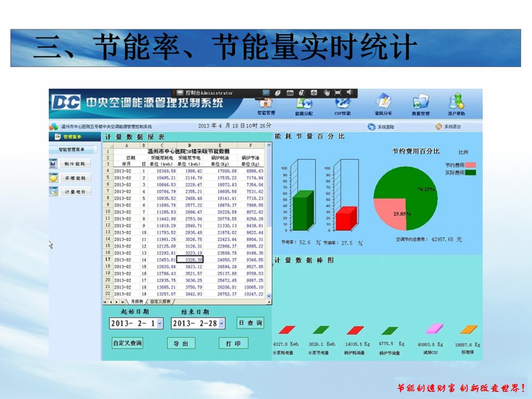Open the COP性能 icon in top navigation
This screenshot has height=399, width=532.
point(342,103)
